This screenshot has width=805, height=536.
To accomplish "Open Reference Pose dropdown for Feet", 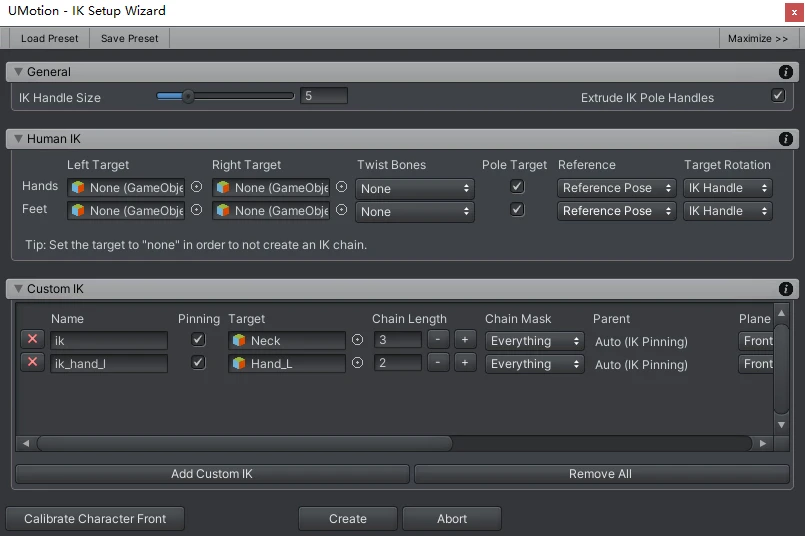I will pos(617,211).
